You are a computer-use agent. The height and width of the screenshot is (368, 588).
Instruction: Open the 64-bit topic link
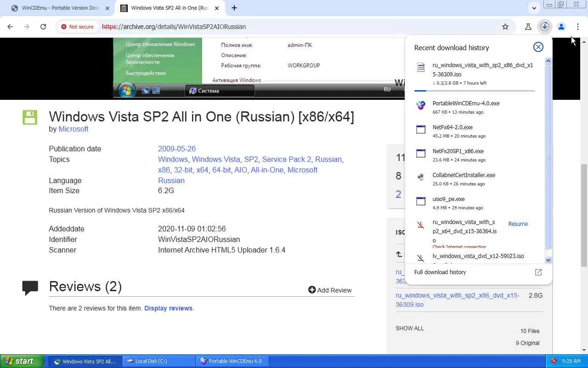pyautogui.click(x=221, y=170)
